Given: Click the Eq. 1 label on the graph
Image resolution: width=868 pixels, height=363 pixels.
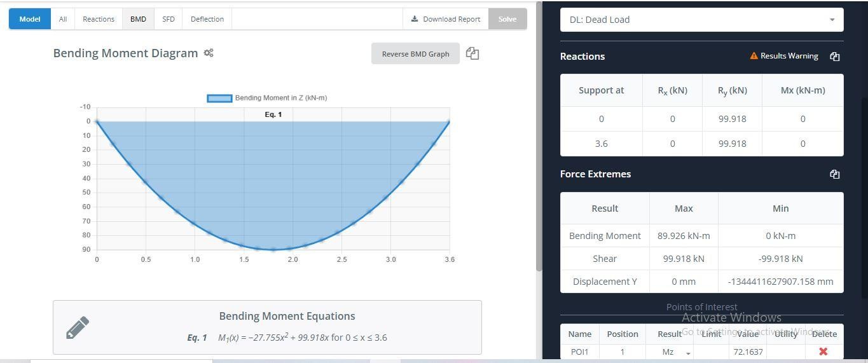Looking at the screenshot, I should tap(273, 114).
